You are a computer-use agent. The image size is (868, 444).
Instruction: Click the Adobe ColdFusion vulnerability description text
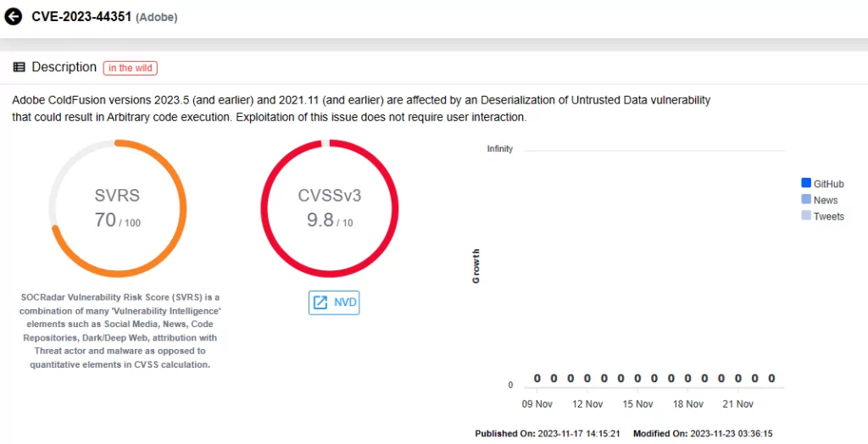[361, 108]
